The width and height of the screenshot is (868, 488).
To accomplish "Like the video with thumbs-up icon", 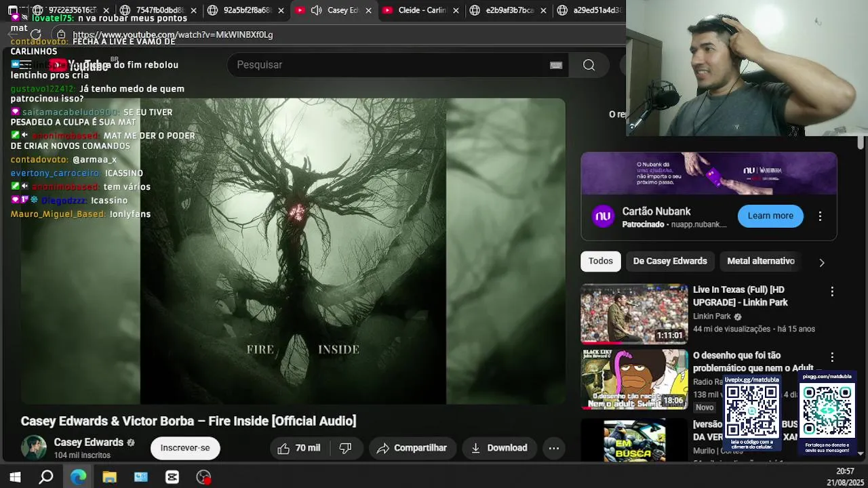I will coord(299,448).
